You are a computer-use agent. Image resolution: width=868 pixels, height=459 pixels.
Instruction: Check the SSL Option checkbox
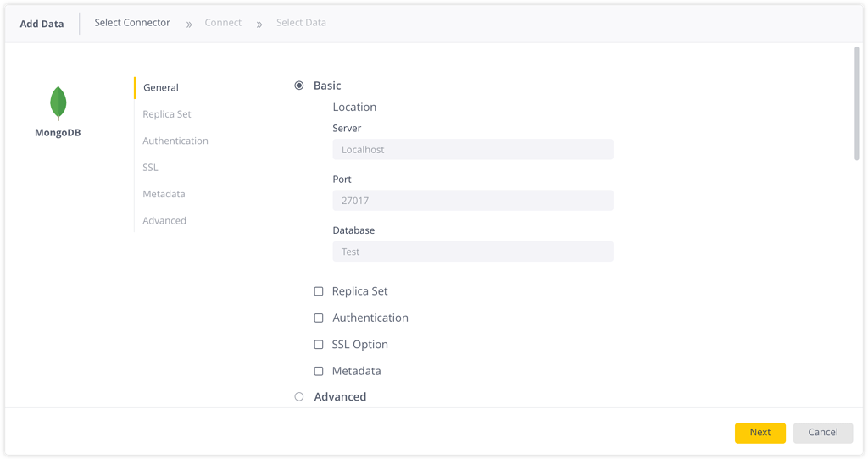pyautogui.click(x=319, y=345)
